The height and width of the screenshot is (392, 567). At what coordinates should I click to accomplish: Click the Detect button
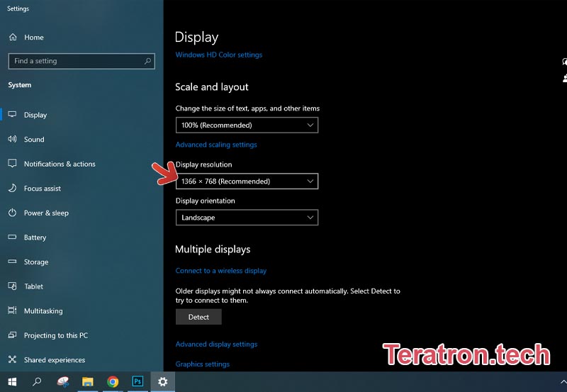click(x=198, y=317)
